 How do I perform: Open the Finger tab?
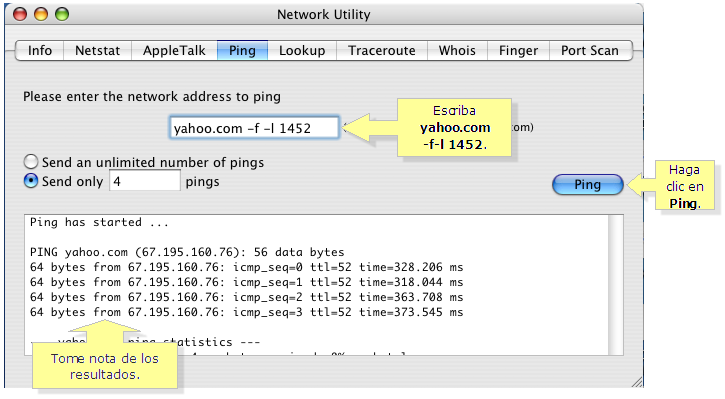point(518,50)
